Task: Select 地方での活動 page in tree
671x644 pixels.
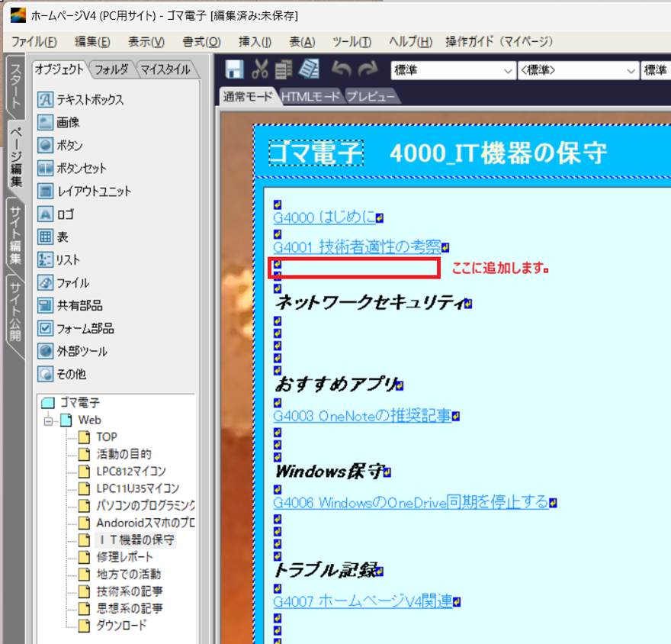Action: click(128, 574)
